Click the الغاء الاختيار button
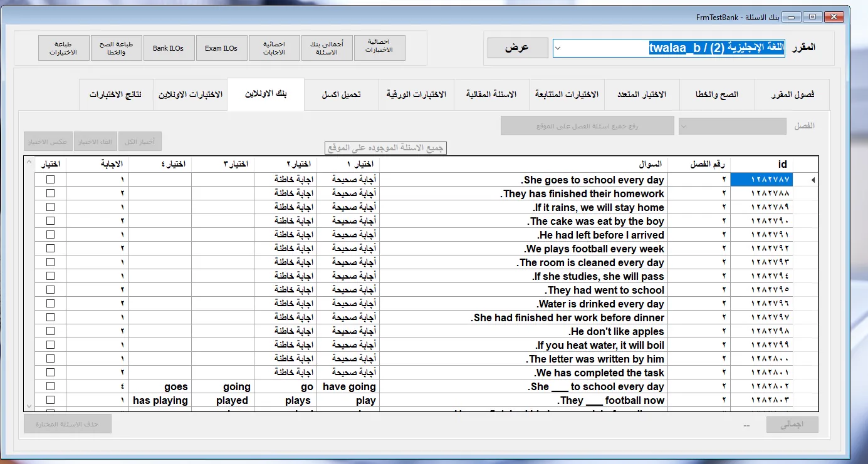The image size is (868, 464). [x=95, y=142]
